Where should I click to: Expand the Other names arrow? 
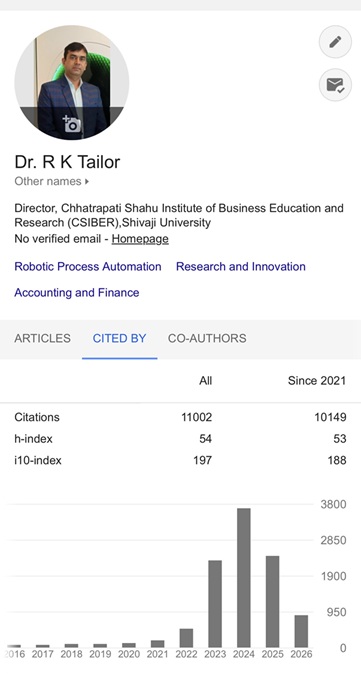coord(87,181)
